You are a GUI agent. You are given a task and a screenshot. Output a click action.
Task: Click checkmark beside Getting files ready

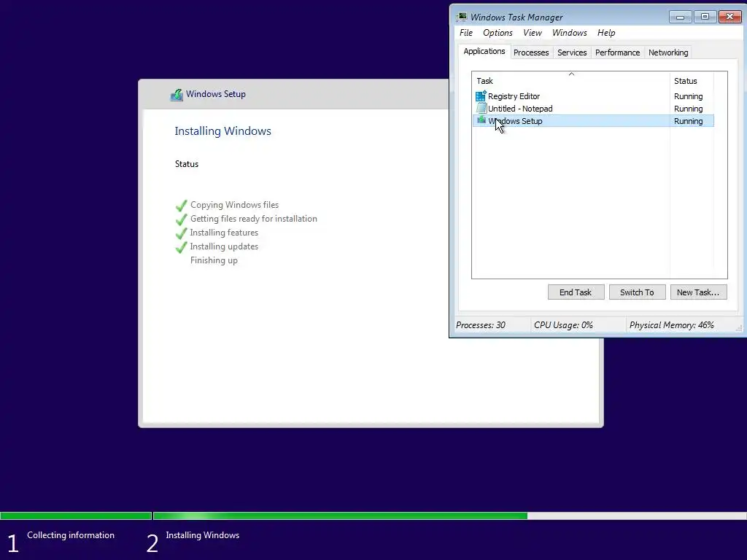(181, 219)
